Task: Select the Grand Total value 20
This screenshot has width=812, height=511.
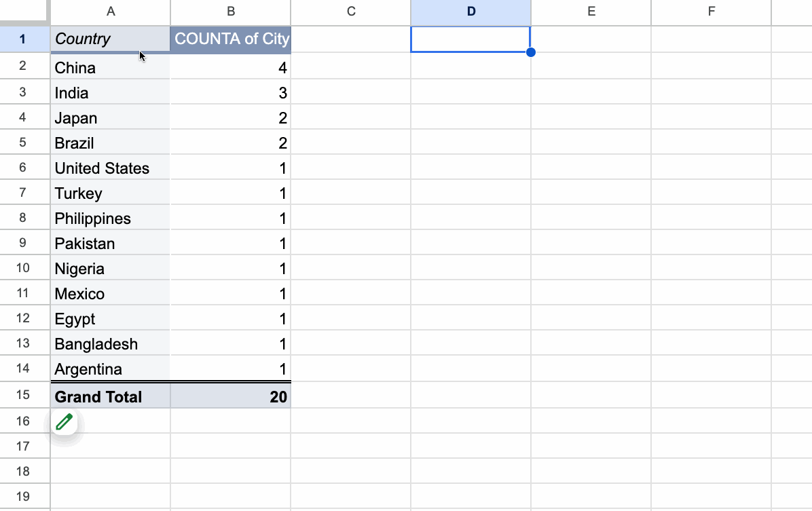Action: (231, 396)
